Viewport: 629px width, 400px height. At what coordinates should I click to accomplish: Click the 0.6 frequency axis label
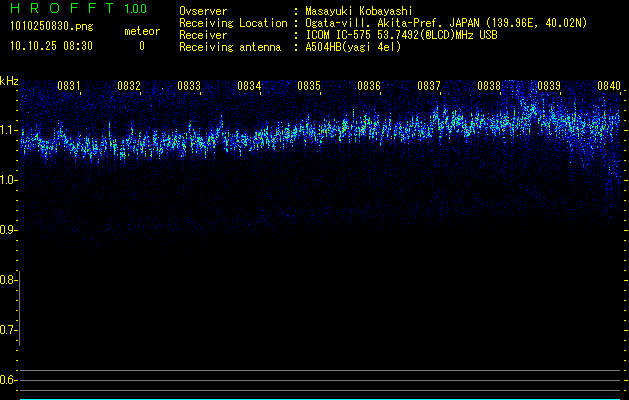pos(9,380)
